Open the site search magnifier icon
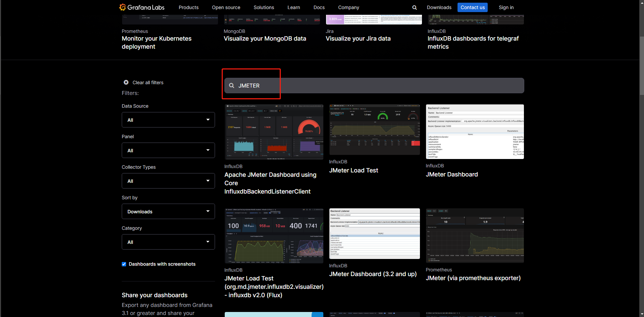The height and width of the screenshot is (317, 644). [415, 7]
